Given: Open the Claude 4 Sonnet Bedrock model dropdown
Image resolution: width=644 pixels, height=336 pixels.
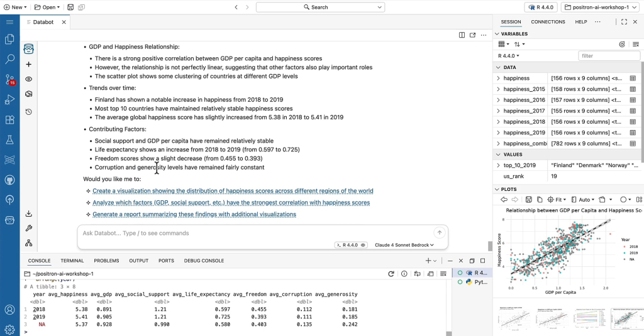Looking at the screenshot, I should pyautogui.click(x=404, y=245).
